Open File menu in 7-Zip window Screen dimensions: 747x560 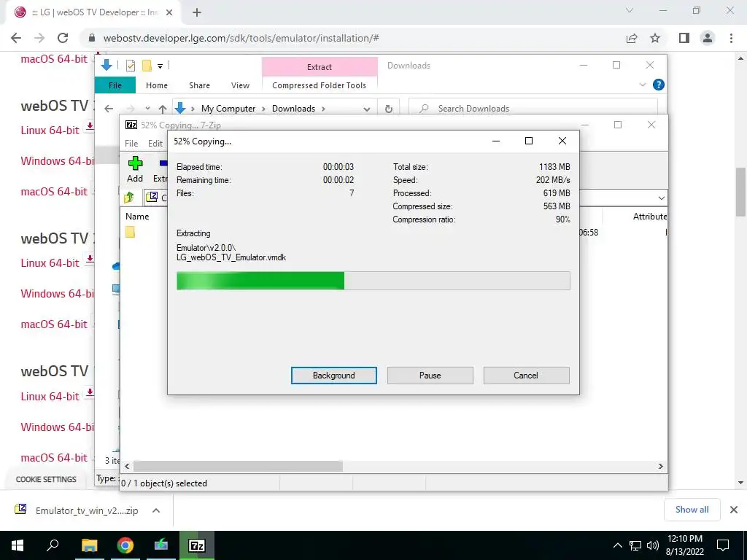[x=131, y=144]
